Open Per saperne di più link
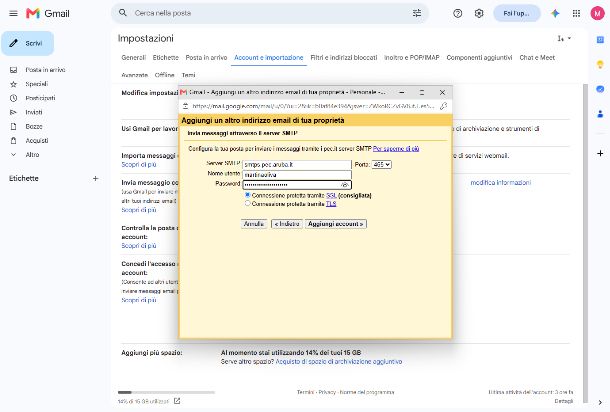 click(396, 149)
